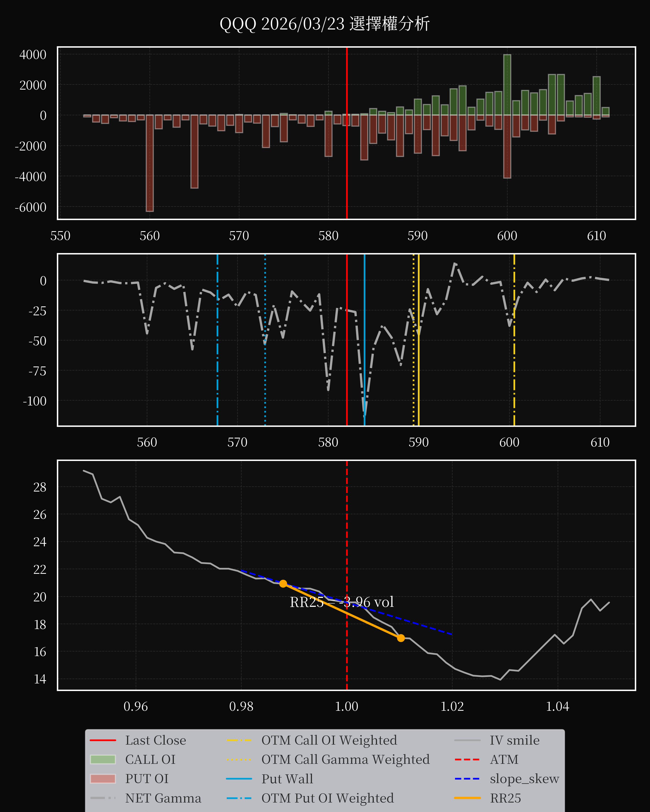Click the Last Close red line legend swatch
Screen dimensions: 650x812
pyautogui.click(x=103, y=741)
